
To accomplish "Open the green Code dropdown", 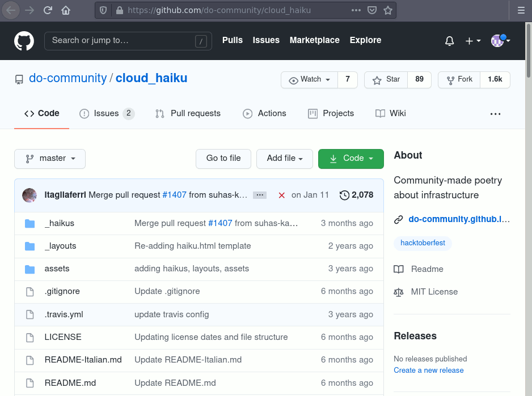I will tap(351, 159).
